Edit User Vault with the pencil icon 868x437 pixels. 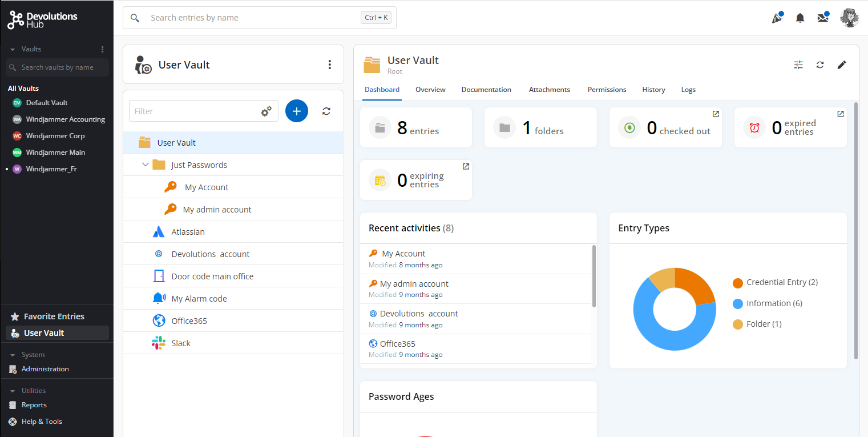842,65
